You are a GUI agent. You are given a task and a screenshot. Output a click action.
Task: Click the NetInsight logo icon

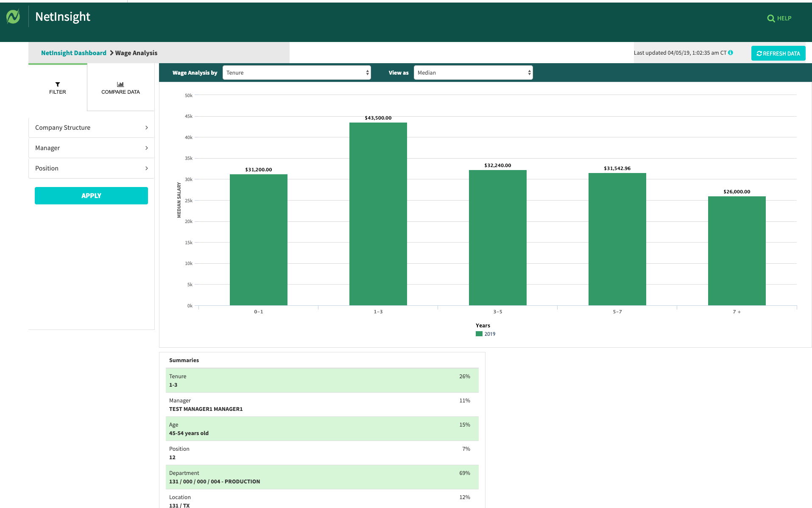(x=13, y=17)
